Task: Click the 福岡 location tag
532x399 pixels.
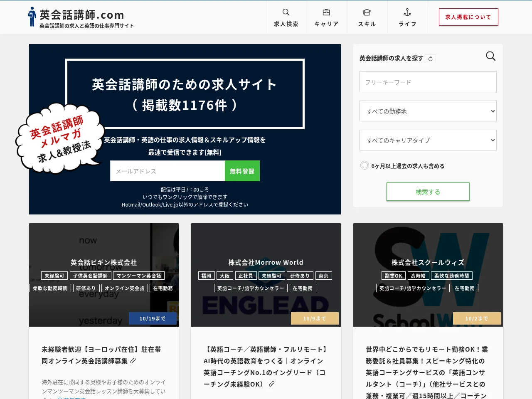Action: point(207,276)
